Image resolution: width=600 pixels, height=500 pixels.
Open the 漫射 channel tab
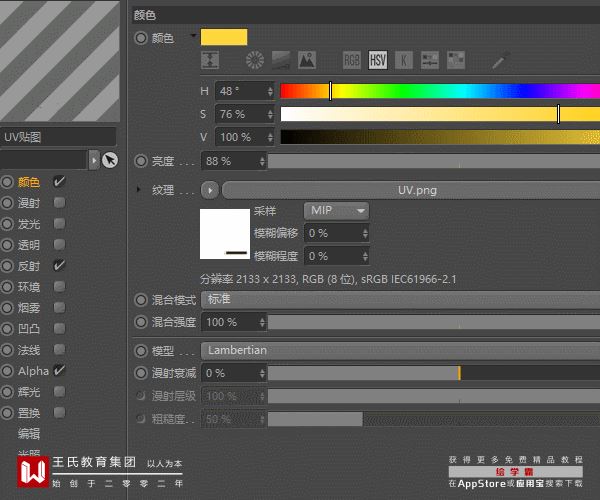coord(29,203)
